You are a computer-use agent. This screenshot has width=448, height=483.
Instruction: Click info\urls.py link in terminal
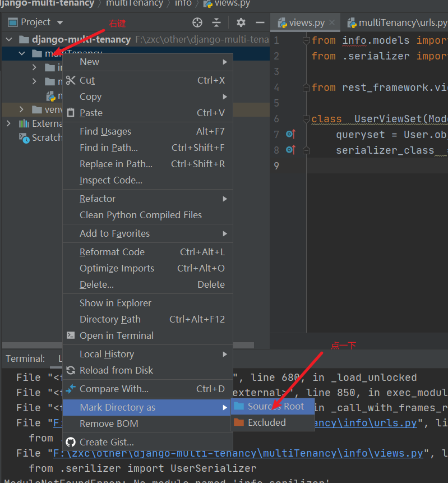[x=366, y=423]
